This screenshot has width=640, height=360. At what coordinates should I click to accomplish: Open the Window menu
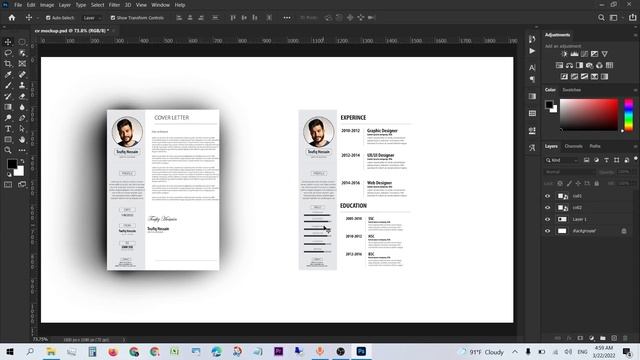160,5
